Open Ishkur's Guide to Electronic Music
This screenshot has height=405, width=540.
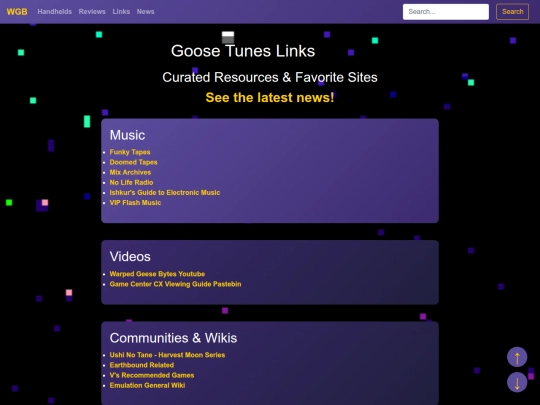pos(165,193)
